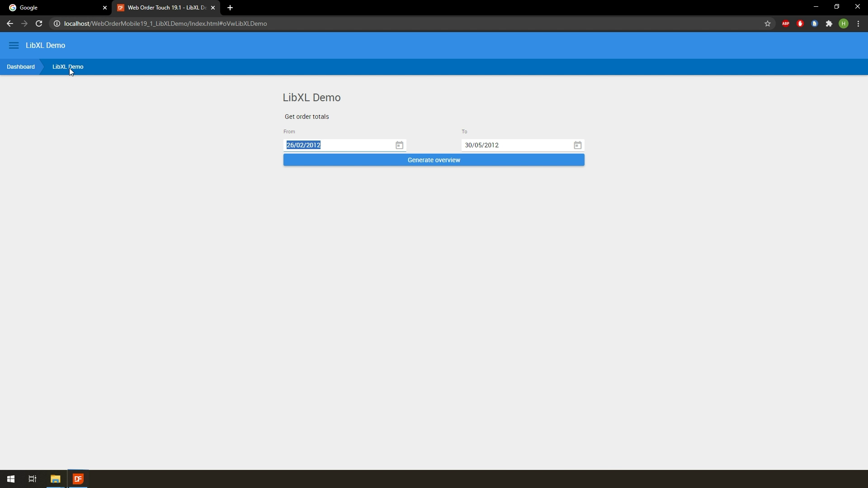
Task: Click into the From date field
Action: tap(339, 145)
